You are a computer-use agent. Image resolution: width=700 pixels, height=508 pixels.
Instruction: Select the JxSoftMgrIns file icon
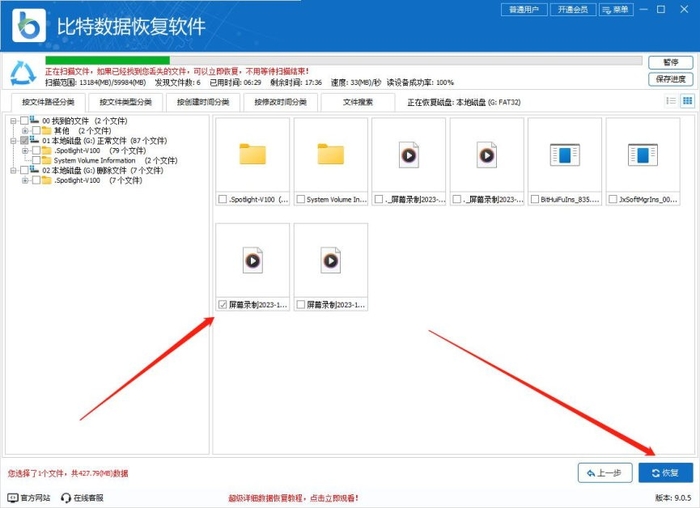point(642,154)
